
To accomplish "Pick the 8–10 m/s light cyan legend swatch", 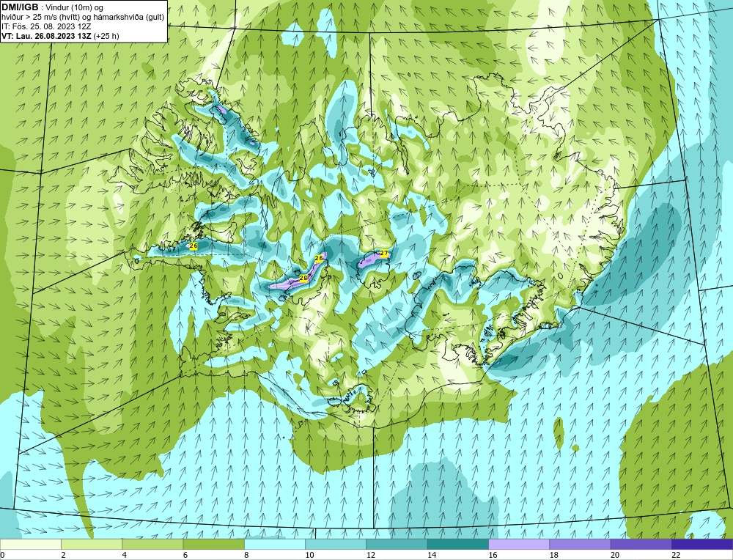I will coord(275,544).
